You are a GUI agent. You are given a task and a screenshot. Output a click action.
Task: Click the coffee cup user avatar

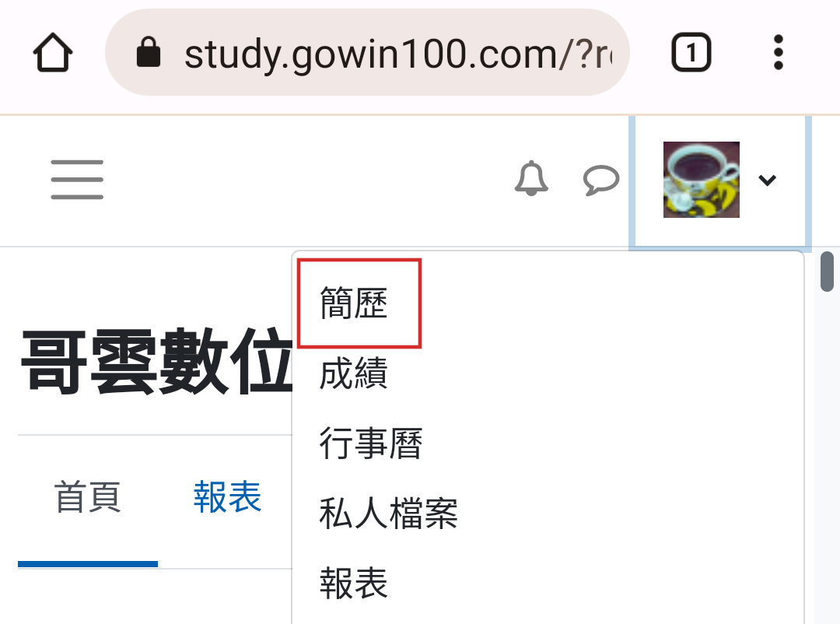[702, 180]
